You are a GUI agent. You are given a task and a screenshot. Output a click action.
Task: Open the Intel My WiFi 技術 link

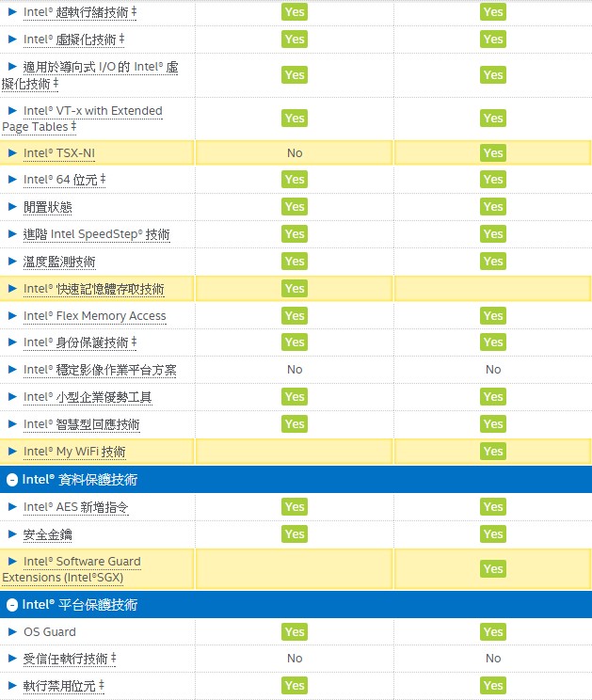[74, 452]
